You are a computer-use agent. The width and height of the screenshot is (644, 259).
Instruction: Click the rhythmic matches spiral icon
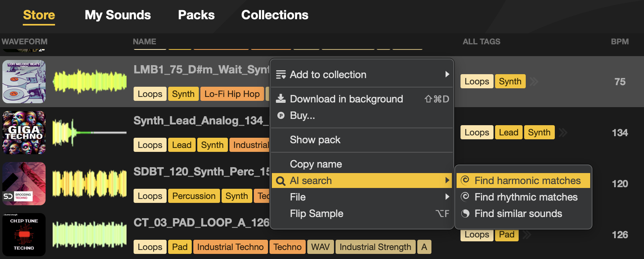(x=465, y=196)
